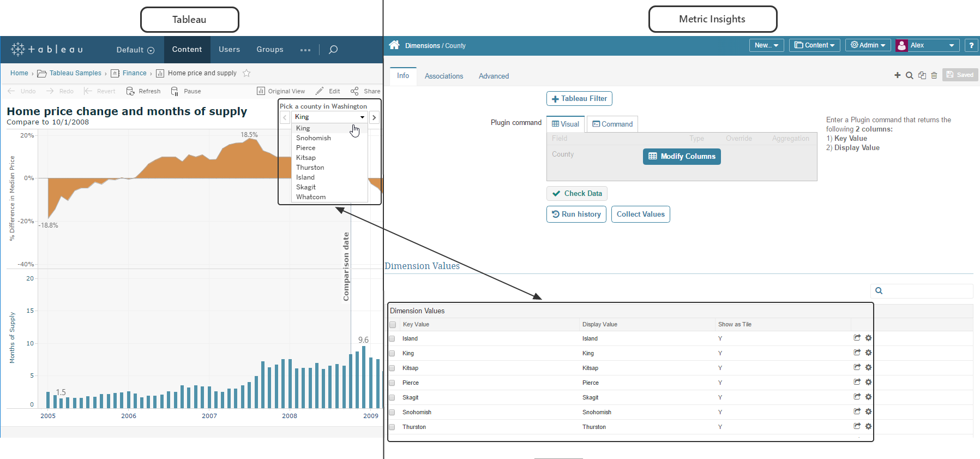The height and width of the screenshot is (459, 980).
Task: Click the Metric Insights home icon
Action: tap(394, 45)
